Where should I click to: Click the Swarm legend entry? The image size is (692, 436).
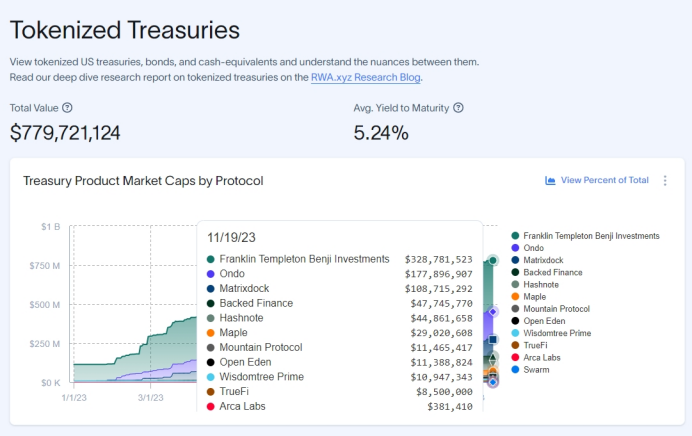click(x=537, y=369)
